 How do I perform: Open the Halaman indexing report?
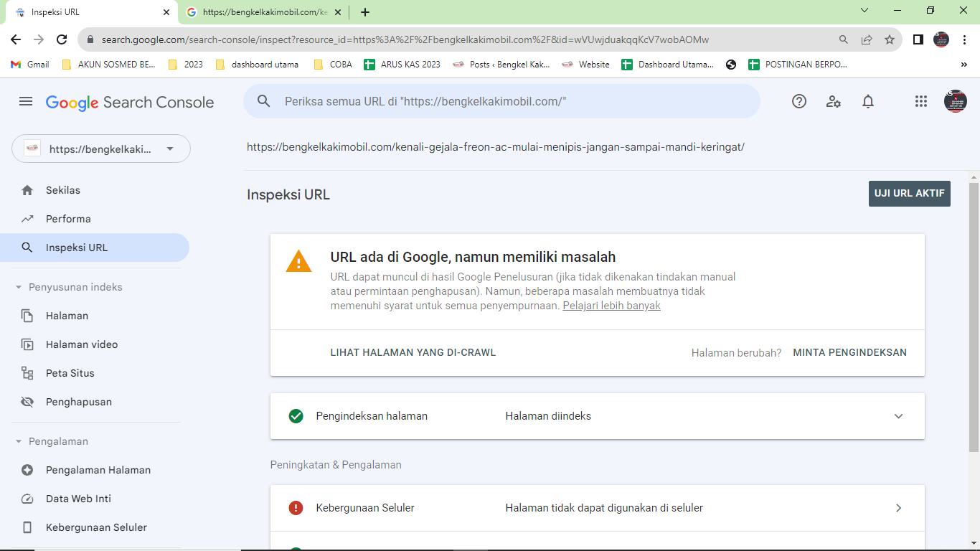pyautogui.click(x=95, y=316)
